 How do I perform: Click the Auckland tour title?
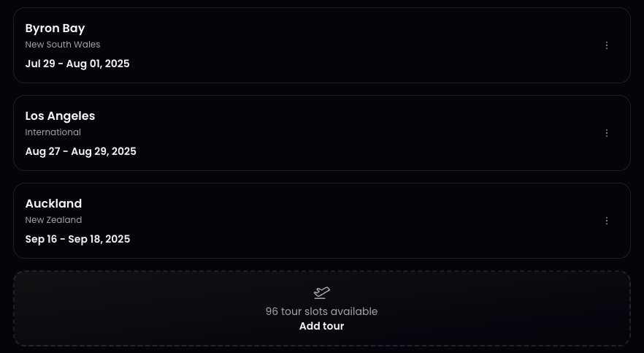point(53,204)
